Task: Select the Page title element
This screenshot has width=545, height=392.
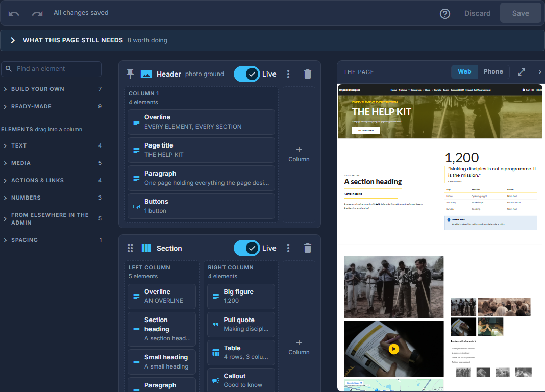Action: 201,150
